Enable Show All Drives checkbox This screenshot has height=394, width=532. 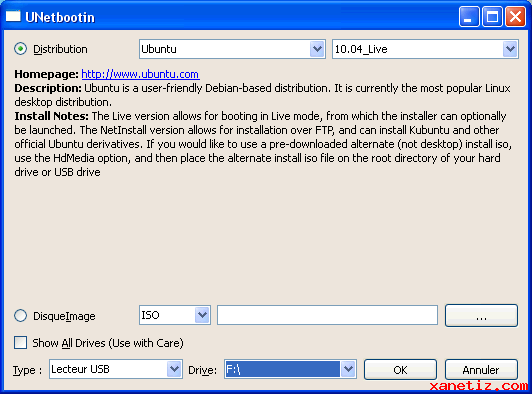click(21, 343)
